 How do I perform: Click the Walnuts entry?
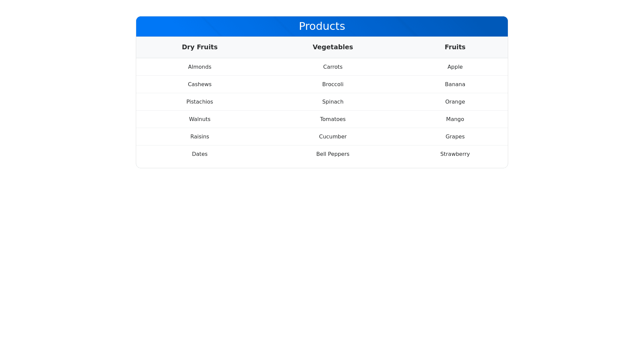(x=200, y=119)
